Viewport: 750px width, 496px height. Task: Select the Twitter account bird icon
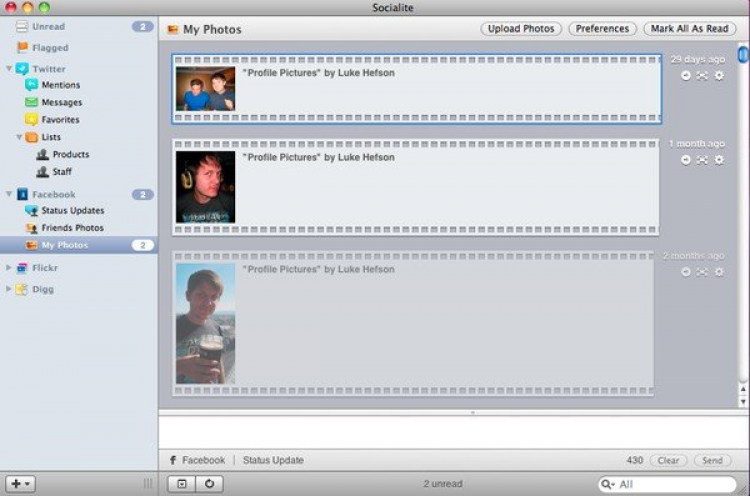click(22, 68)
